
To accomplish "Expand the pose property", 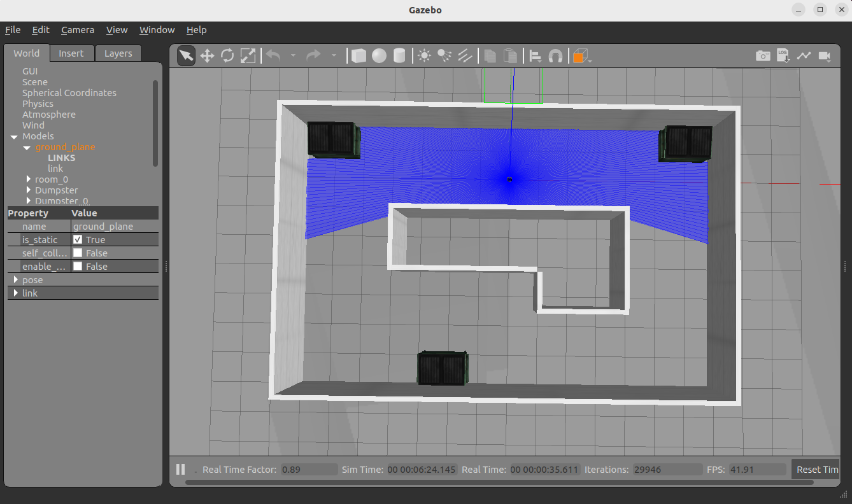I will tap(16, 280).
